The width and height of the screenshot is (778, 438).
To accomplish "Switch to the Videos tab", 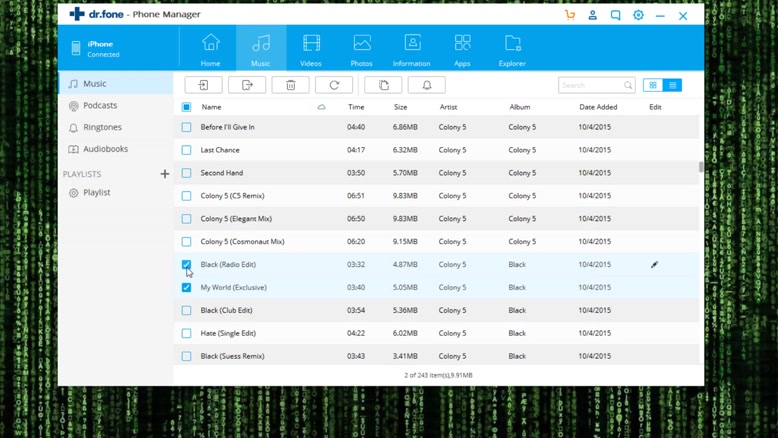I will tap(311, 49).
